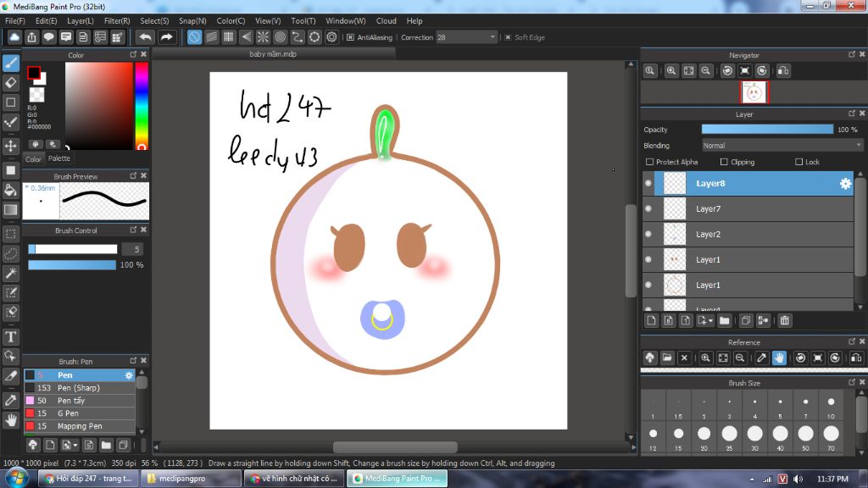
Task: Show hidden system tray icons arrow
Action: [752, 480]
